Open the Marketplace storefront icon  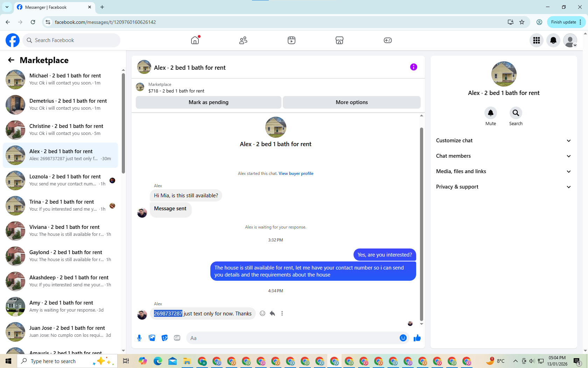tap(339, 40)
